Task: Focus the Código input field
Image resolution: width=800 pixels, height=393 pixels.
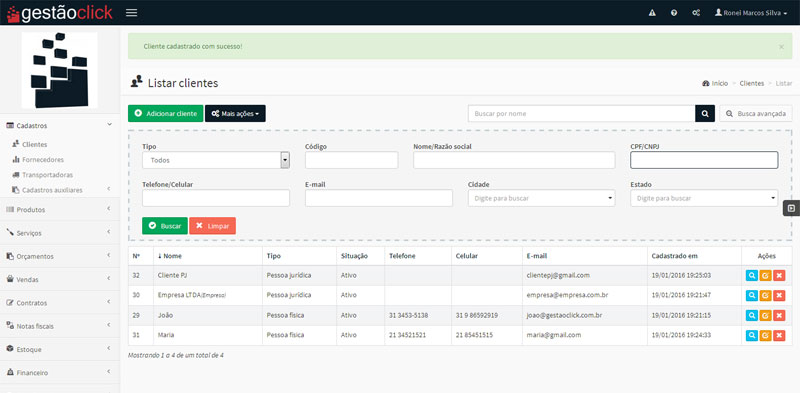Action: 352,160
